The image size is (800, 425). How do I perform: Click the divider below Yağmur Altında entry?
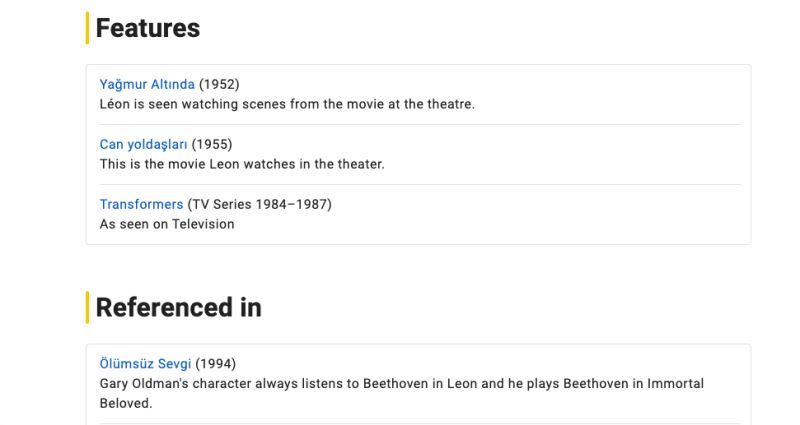[420, 124]
